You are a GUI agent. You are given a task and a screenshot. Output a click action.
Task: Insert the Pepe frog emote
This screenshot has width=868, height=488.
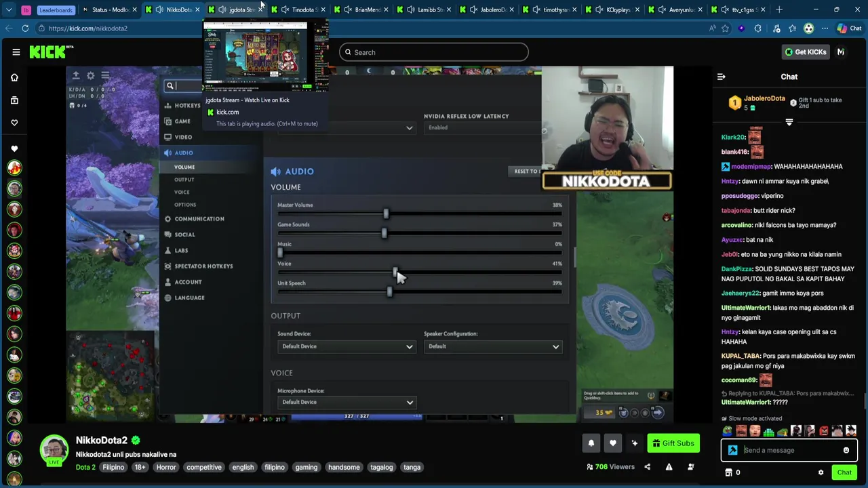[728, 431]
